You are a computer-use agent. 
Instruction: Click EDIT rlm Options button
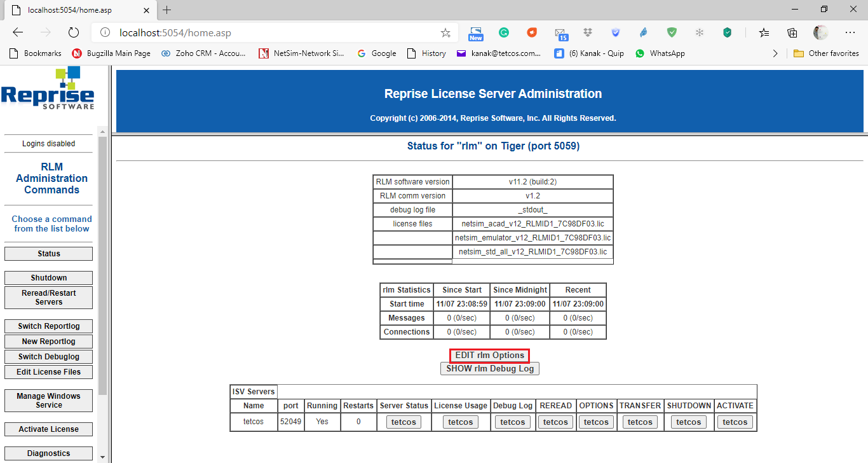click(490, 356)
